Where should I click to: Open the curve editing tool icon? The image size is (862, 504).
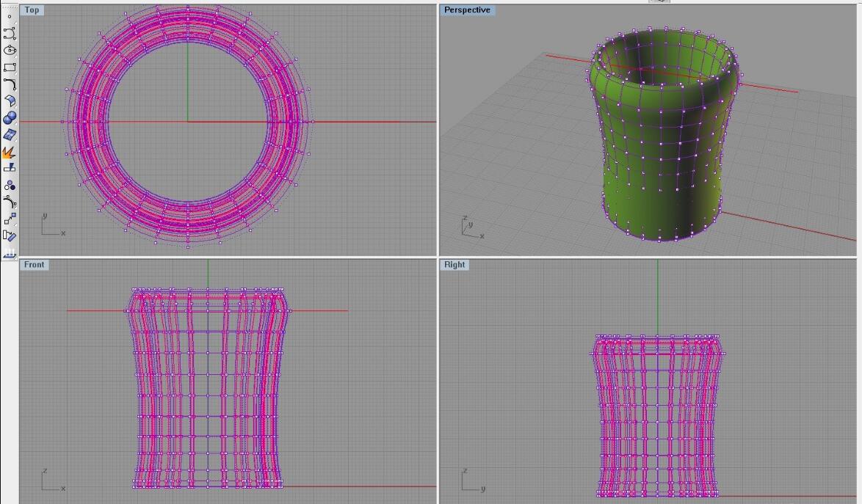[10, 202]
